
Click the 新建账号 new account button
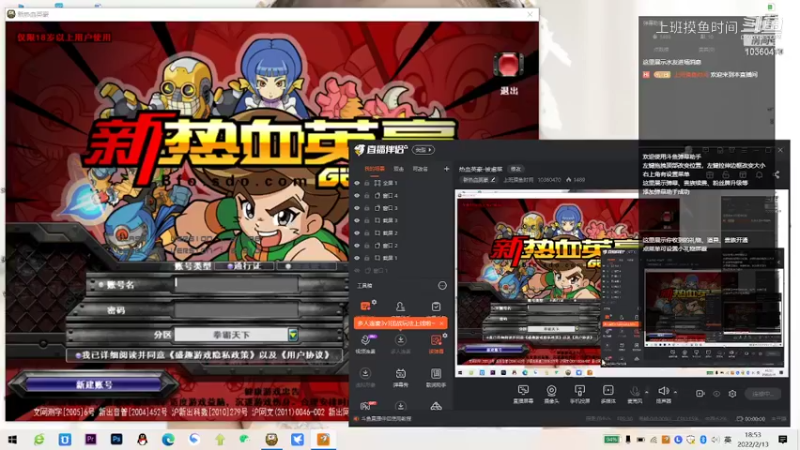(94, 385)
